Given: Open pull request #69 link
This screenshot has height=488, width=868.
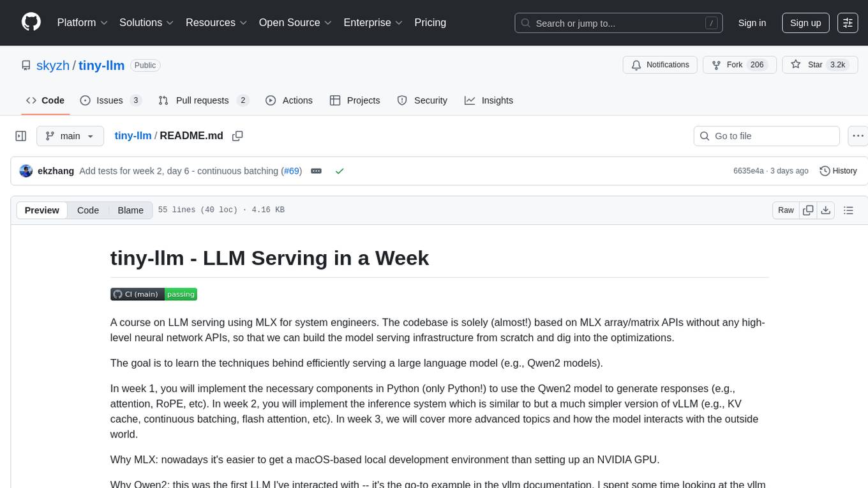Looking at the screenshot, I should pos(291,171).
